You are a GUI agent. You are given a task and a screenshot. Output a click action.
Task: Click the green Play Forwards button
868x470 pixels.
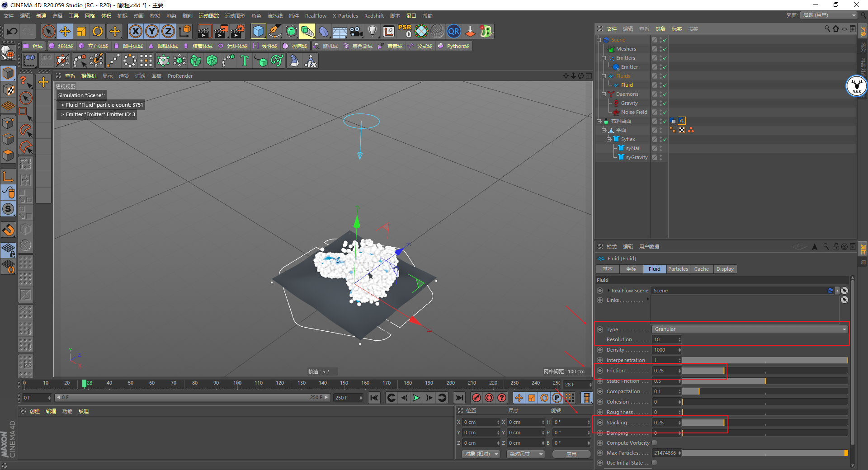coord(416,398)
